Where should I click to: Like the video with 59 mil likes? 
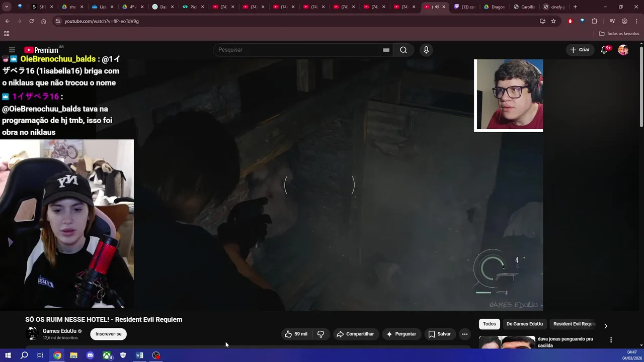[296, 334]
